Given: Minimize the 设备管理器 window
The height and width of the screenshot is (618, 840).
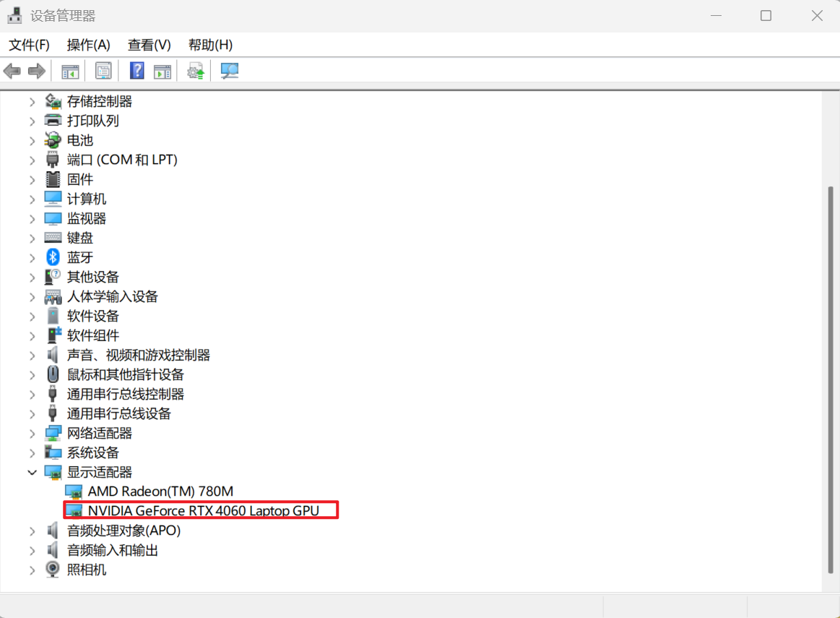Looking at the screenshot, I should click(716, 16).
